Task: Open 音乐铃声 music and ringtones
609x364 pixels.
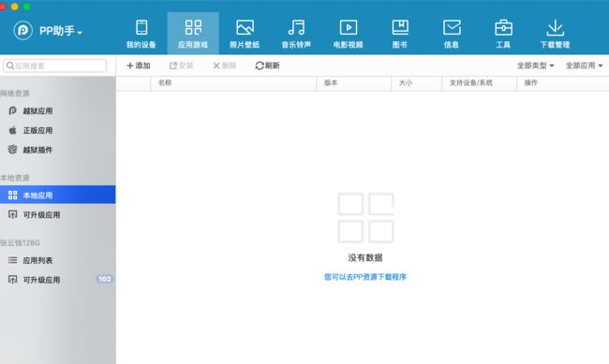Action: pos(296,34)
